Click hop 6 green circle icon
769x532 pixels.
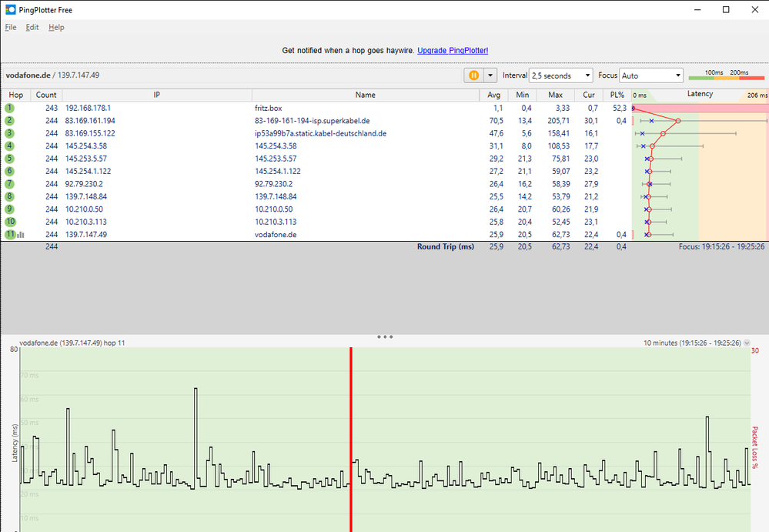point(10,171)
